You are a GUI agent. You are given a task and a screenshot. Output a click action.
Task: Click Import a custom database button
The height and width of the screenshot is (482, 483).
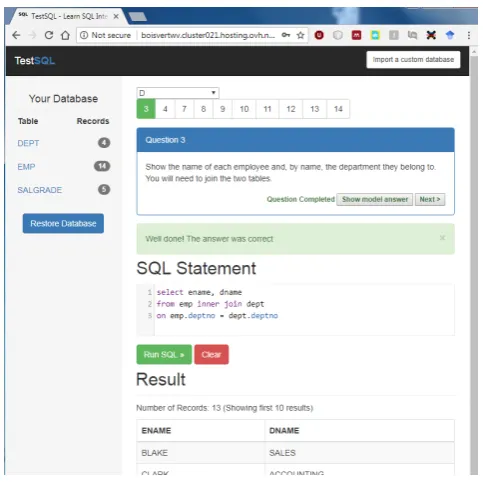[413, 60]
